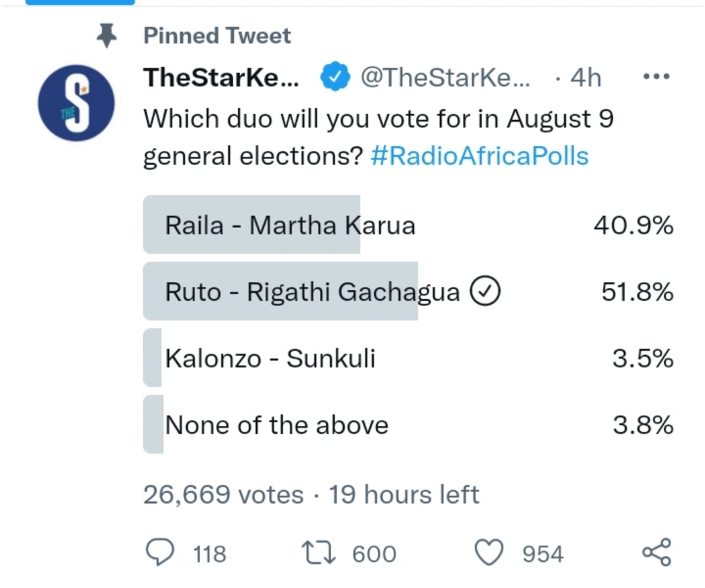Click the @TheStarKe handle
705x588 pixels.
tap(446, 78)
